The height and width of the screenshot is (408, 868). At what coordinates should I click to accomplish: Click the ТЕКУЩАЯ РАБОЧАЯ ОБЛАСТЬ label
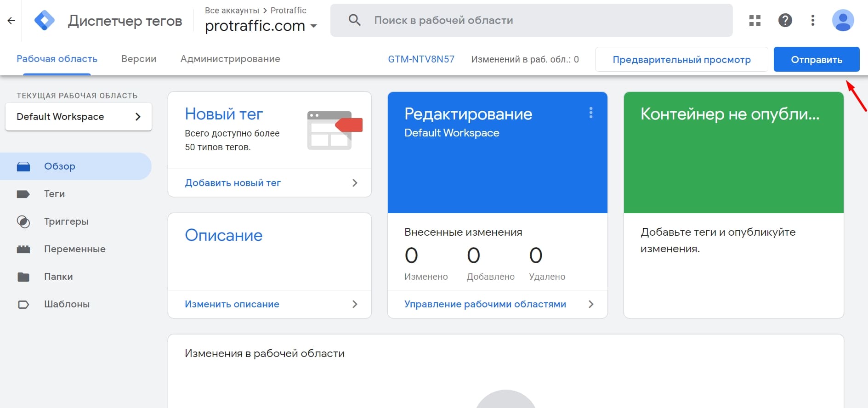(x=77, y=96)
